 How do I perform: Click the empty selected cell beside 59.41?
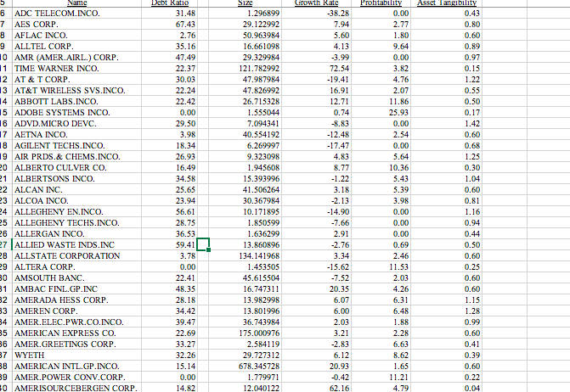203,244
